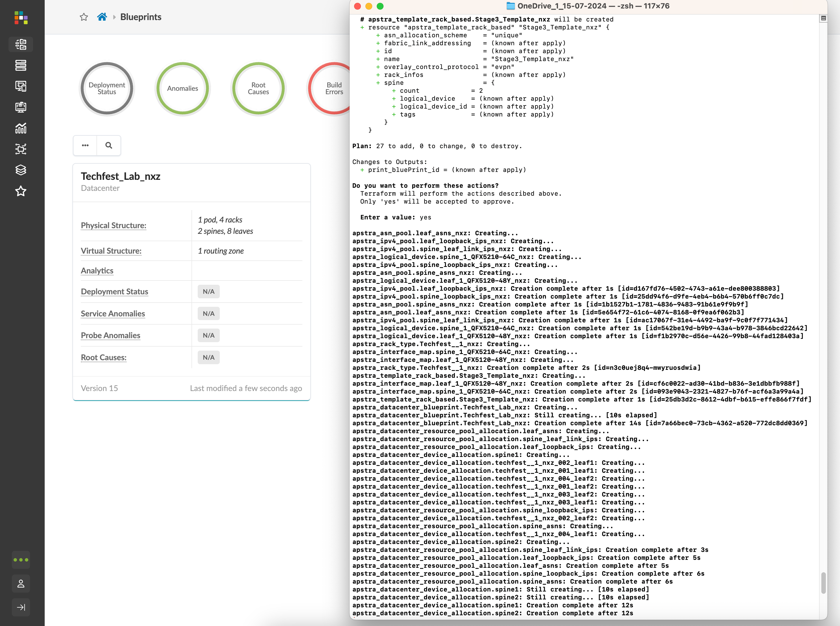Click the green dots status indicator
The width and height of the screenshot is (840, 626).
(21, 560)
